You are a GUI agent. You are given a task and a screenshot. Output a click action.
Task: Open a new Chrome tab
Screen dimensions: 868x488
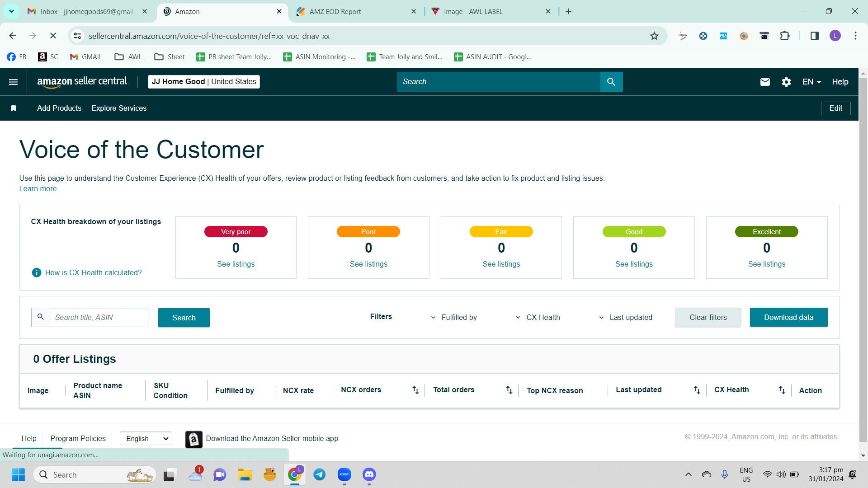tap(568, 12)
